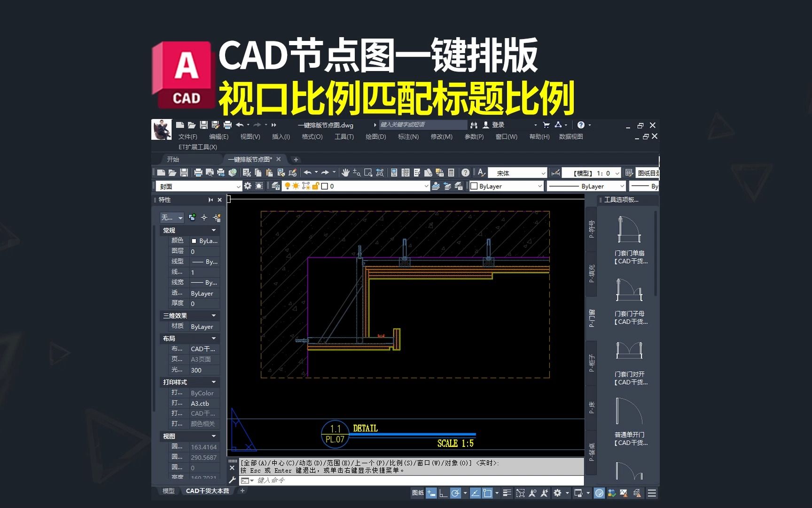Click the 键入关键字或短语 search field
Screen dimensions: 812x508
coord(422,125)
